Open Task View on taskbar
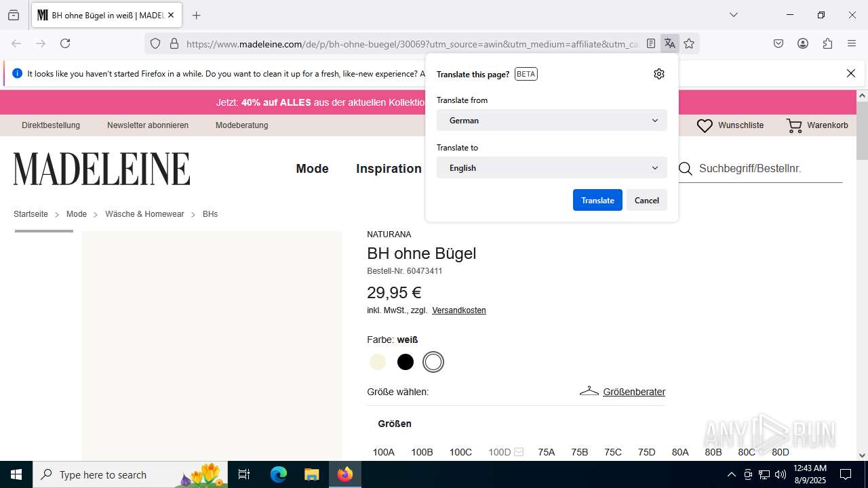 coord(244,474)
